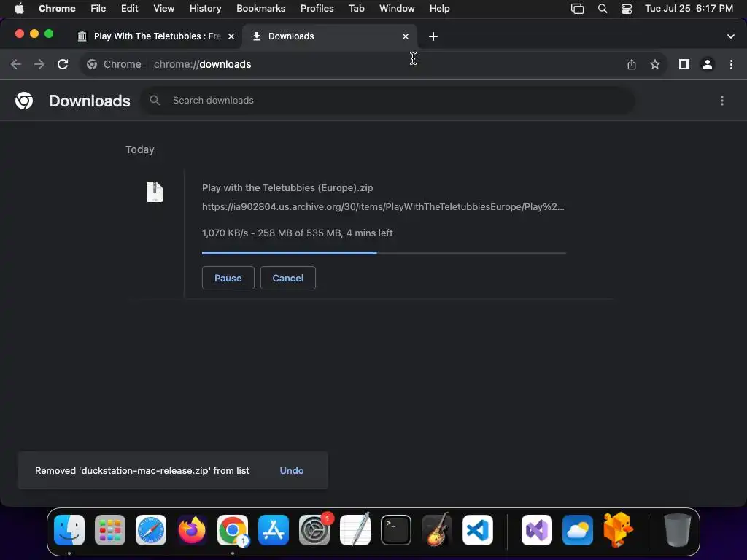Toggle the Chrome side panel icon
The image size is (747, 560).
(x=684, y=64)
